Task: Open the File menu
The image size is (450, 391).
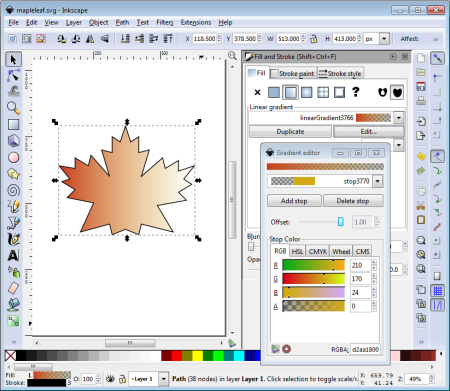Action: [x=14, y=23]
